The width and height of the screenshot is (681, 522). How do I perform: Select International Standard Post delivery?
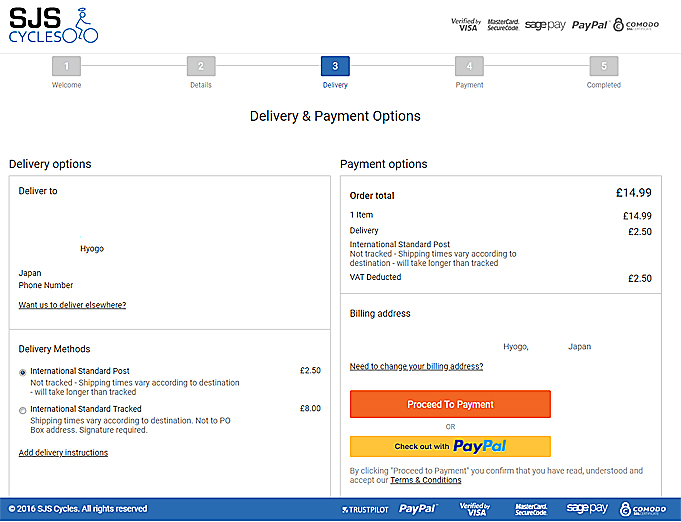23,372
